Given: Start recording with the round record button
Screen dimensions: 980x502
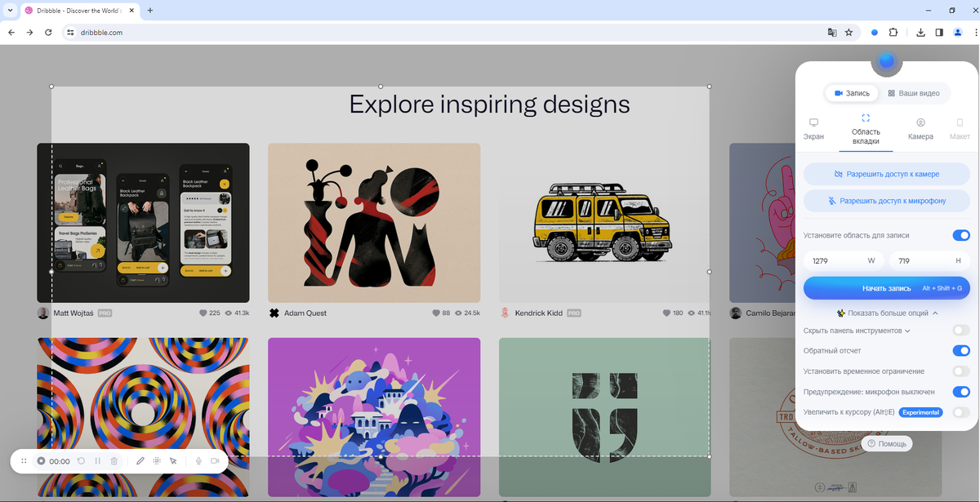Looking at the screenshot, I should click(x=41, y=461).
